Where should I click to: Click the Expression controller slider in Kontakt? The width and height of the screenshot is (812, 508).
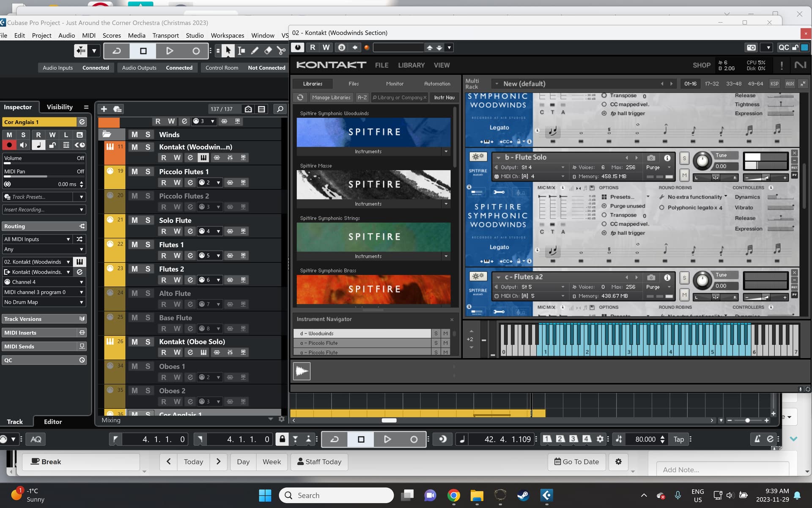click(779, 113)
